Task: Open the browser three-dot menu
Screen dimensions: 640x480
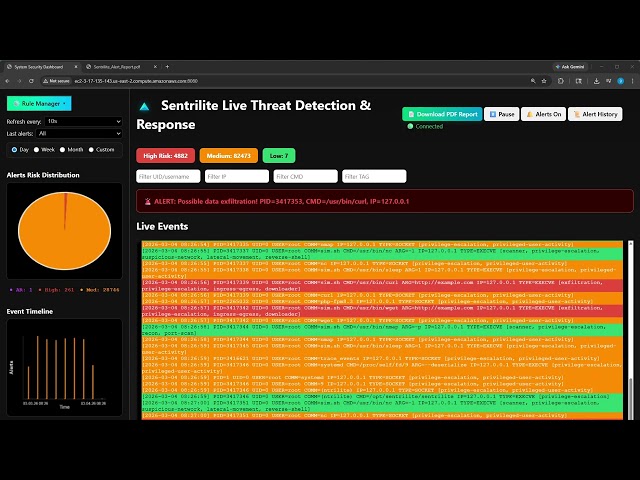Action: pos(632,81)
